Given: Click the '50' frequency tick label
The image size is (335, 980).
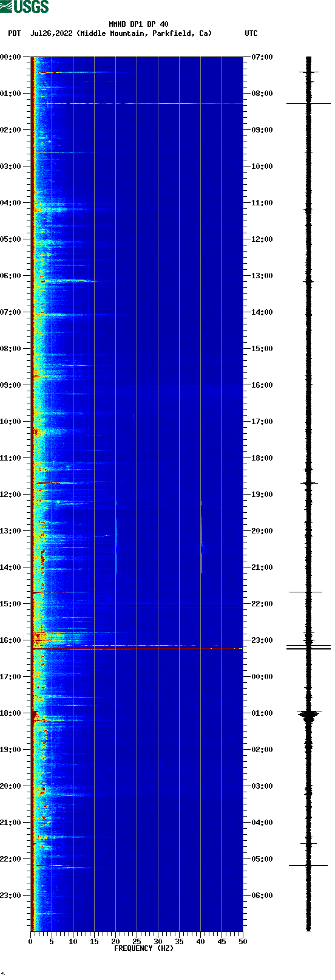Looking at the screenshot, I should [243, 942].
